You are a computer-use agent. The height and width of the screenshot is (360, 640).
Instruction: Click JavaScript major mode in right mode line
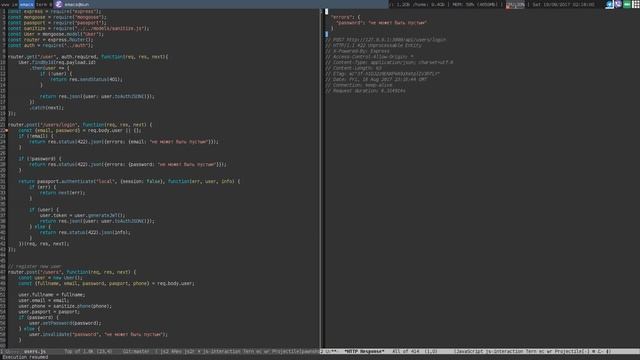[469, 351]
